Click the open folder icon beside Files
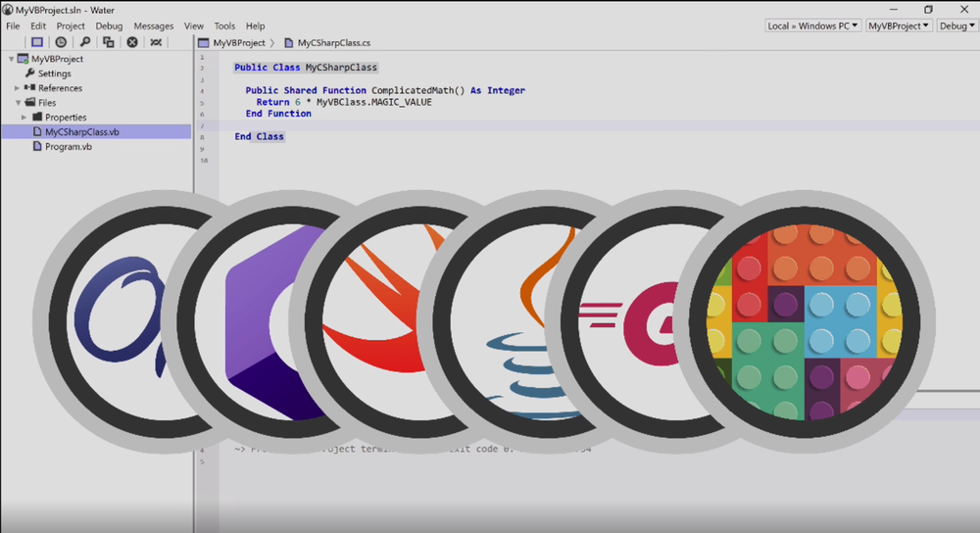Viewport: 980px width, 533px height. point(30,102)
